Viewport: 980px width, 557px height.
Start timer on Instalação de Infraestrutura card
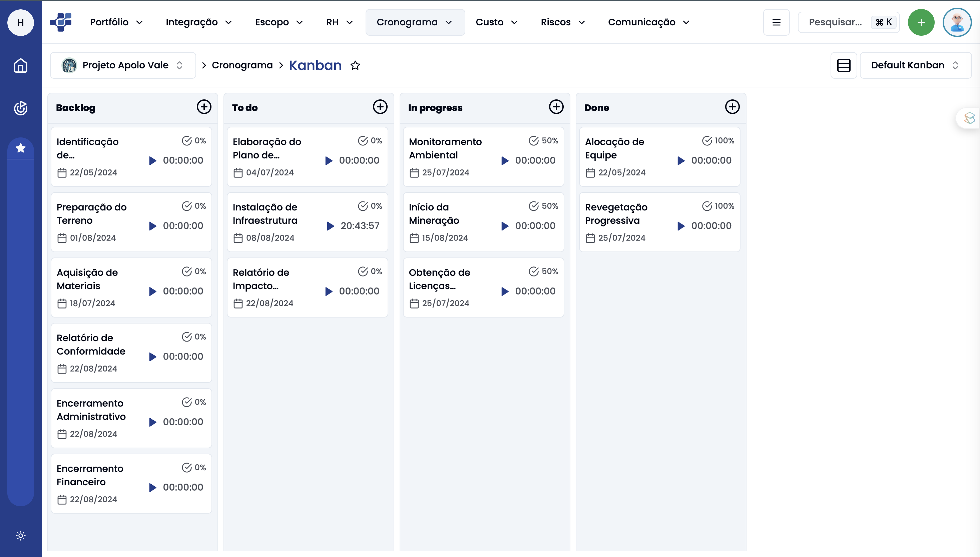[331, 226]
